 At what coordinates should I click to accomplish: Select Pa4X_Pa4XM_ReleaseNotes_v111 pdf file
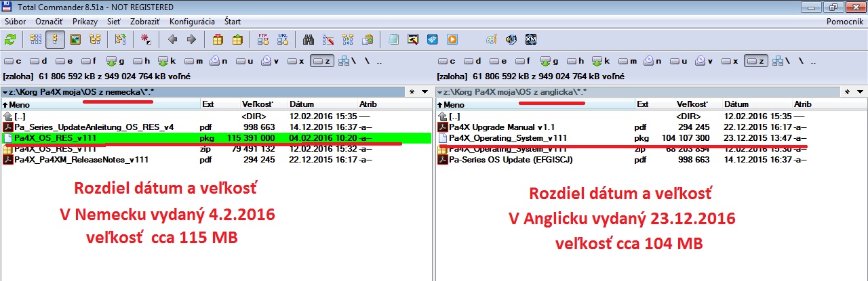coord(217,159)
